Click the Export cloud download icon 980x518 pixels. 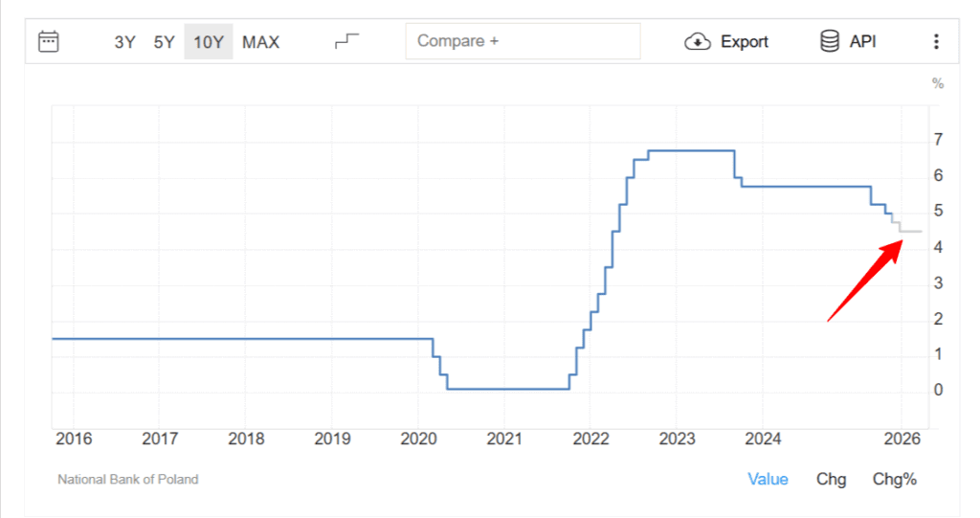[698, 41]
